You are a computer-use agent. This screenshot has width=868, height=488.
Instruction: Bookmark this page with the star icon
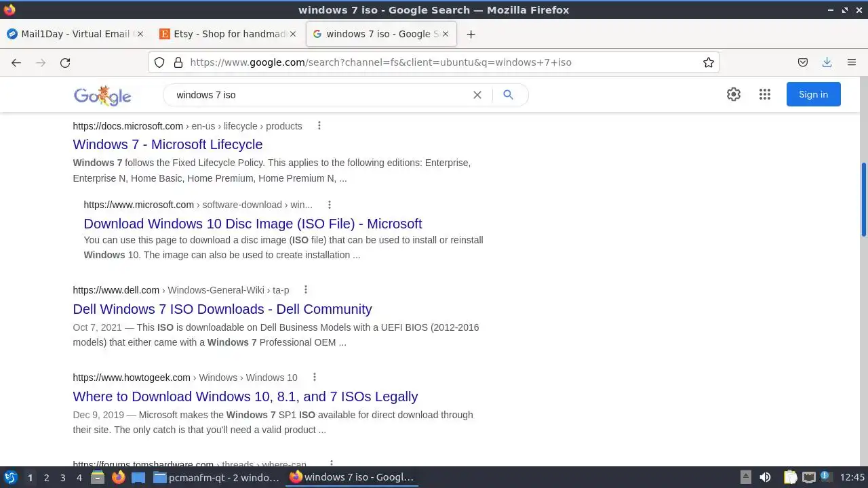pyautogui.click(x=709, y=62)
